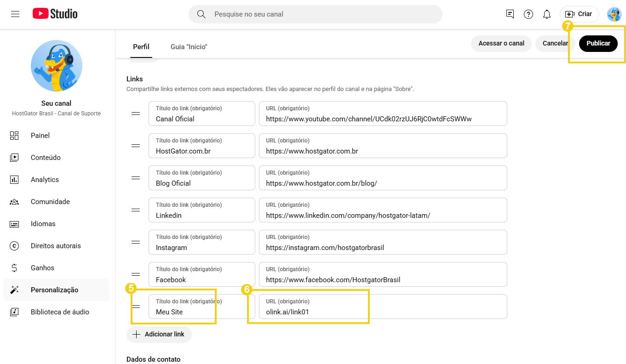Click the channel search field
The height and width of the screenshot is (364, 626).
pos(315,14)
